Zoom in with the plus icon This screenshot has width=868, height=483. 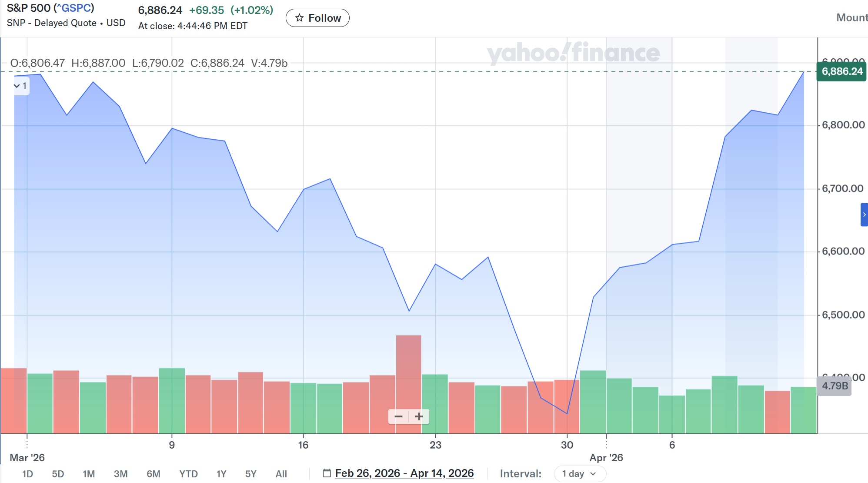[419, 416]
